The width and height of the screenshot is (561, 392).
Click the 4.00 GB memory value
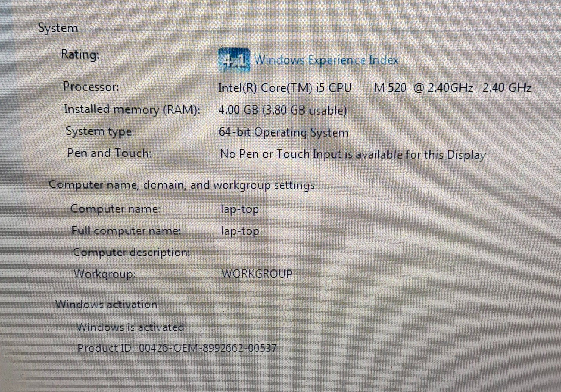tap(283, 110)
